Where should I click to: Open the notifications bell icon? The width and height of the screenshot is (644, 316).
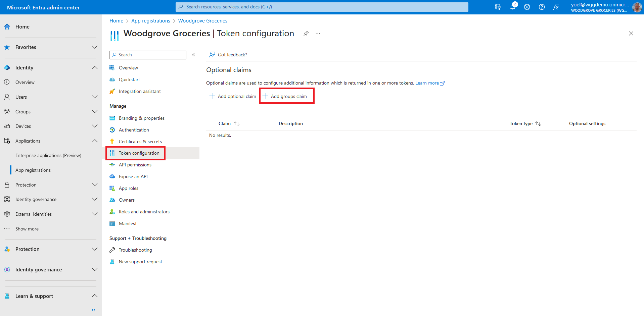[512, 7]
